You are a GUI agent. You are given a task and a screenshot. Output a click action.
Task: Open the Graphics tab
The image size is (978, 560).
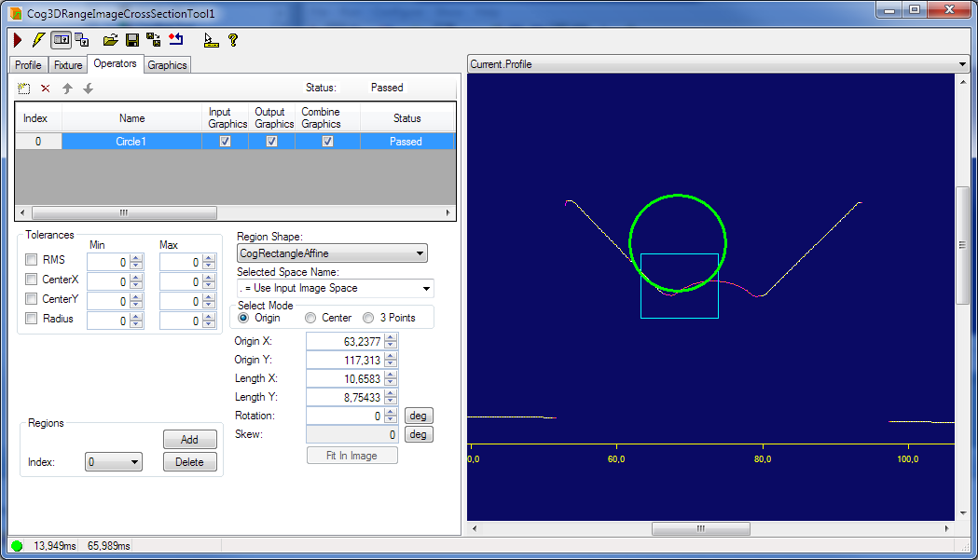click(167, 64)
